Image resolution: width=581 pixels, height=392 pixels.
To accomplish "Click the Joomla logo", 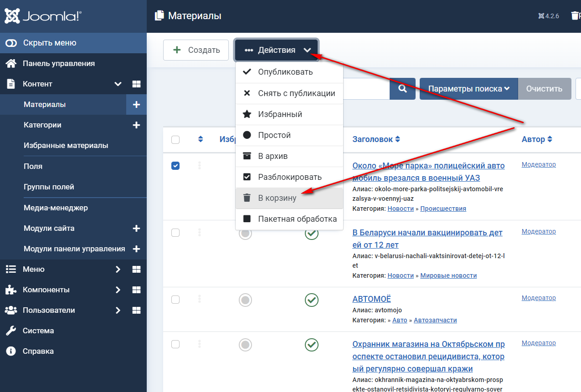I will click(x=43, y=16).
